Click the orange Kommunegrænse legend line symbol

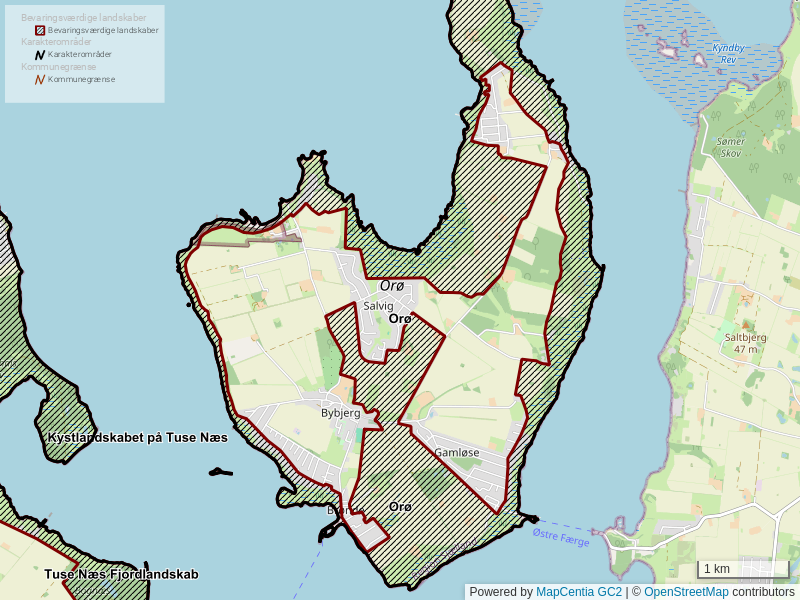(x=40, y=79)
